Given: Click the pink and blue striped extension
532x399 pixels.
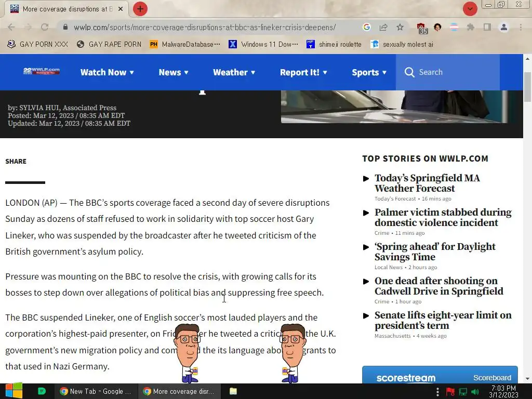Looking at the screenshot, I should (454, 27).
